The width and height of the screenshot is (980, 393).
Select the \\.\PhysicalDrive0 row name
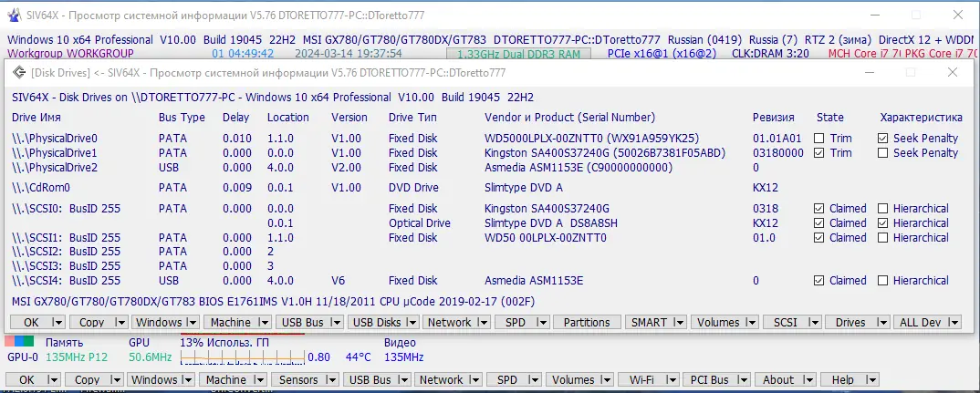(x=55, y=138)
